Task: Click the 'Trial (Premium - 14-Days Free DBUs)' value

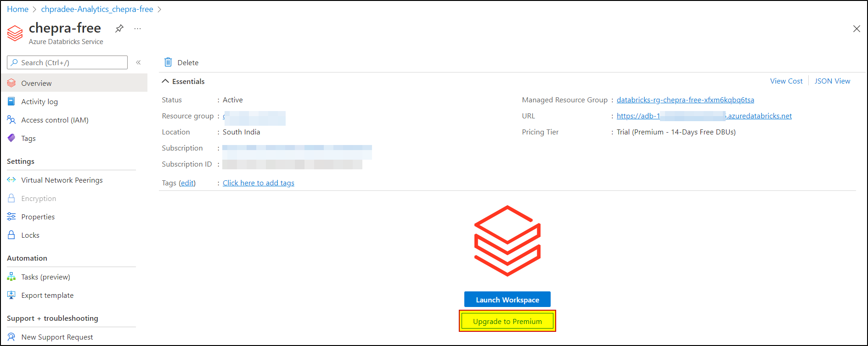Action: 676,132
